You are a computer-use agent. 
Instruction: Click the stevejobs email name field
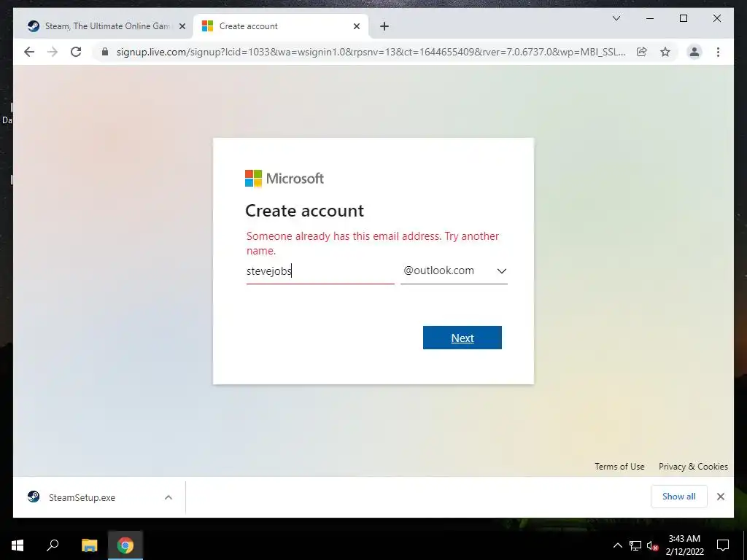(320, 271)
